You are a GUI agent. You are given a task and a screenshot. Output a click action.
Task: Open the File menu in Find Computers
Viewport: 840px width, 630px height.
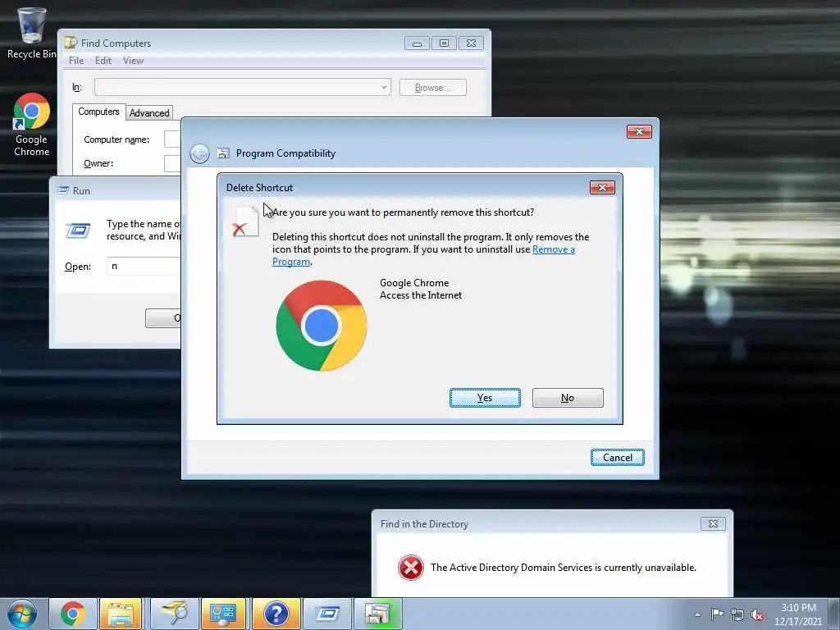(76, 61)
